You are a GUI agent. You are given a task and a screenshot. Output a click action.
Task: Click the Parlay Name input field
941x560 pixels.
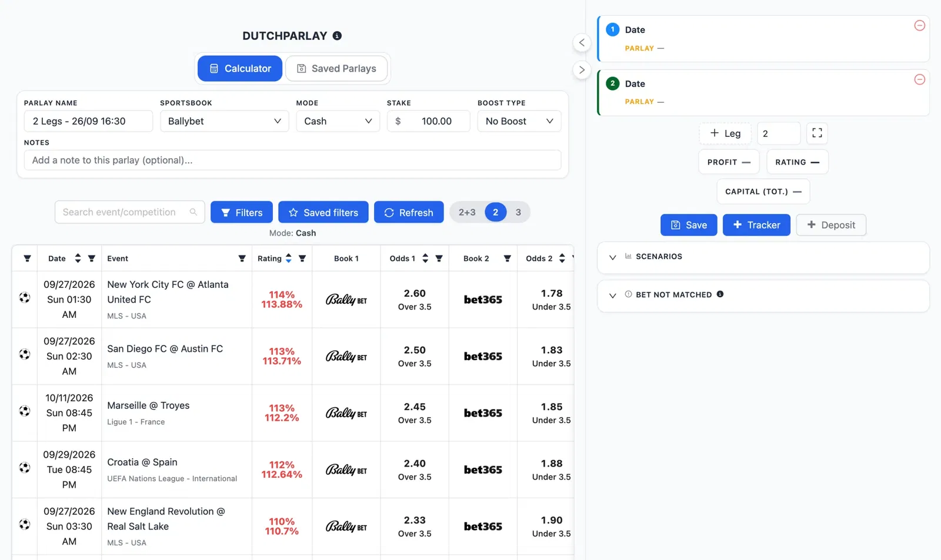[88, 121]
